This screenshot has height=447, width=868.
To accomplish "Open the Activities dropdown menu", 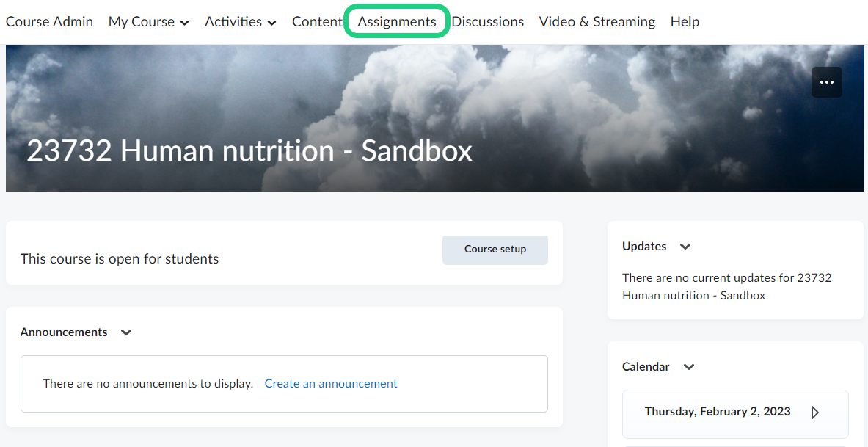I will [x=240, y=22].
